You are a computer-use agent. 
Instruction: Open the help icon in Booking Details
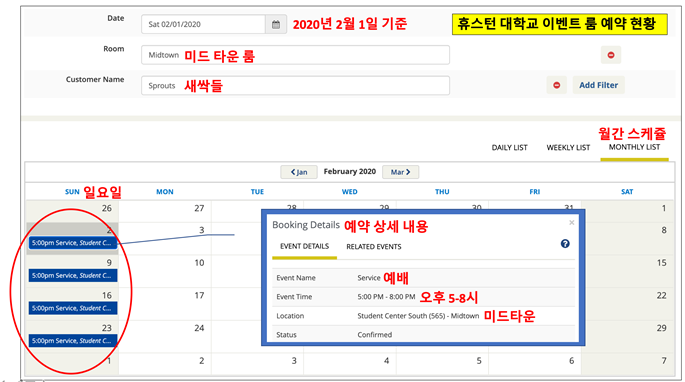[x=565, y=244]
